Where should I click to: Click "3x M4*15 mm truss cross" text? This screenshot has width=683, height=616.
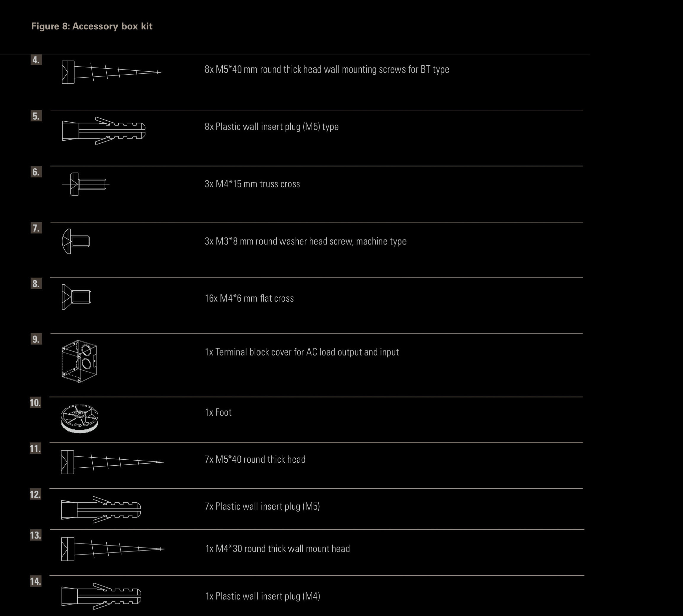click(252, 184)
